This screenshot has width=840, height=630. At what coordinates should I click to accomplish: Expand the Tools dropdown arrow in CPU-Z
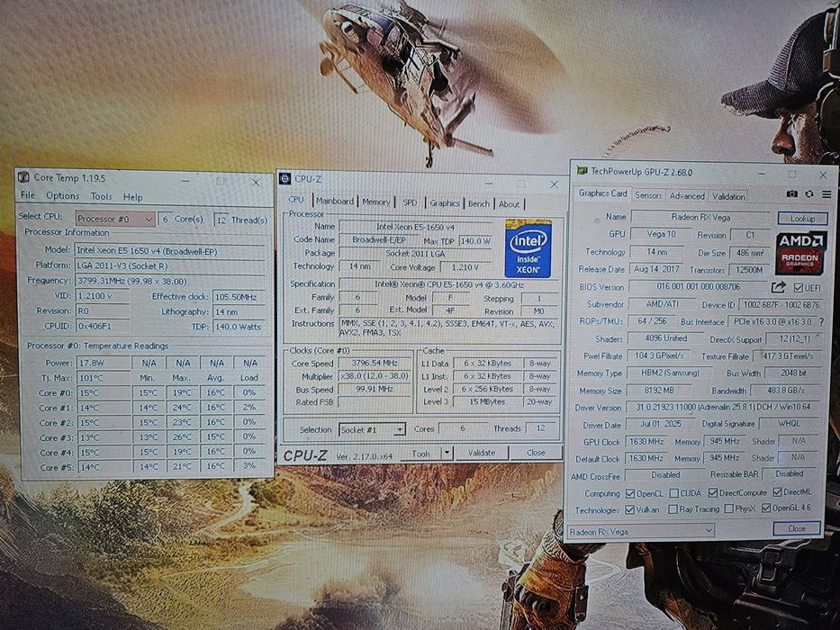click(447, 454)
